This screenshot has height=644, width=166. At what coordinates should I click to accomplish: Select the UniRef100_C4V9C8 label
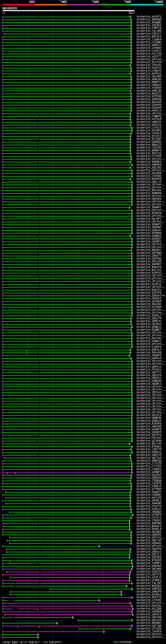point(149,632)
